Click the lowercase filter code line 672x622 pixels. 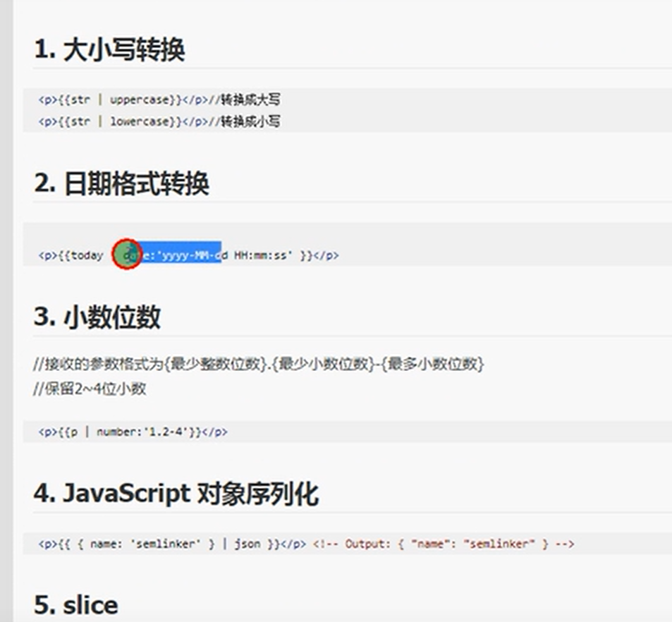tap(159, 121)
